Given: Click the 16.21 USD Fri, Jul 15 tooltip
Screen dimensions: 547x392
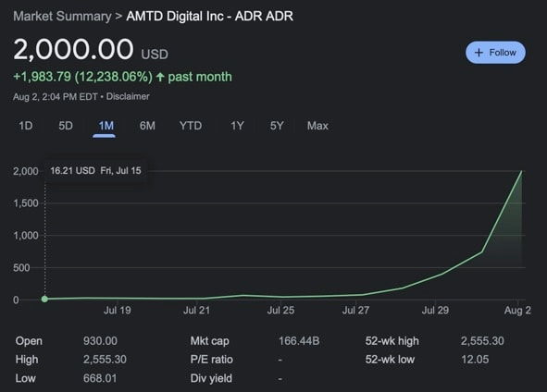Looking at the screenshot, I should point(95,170).
